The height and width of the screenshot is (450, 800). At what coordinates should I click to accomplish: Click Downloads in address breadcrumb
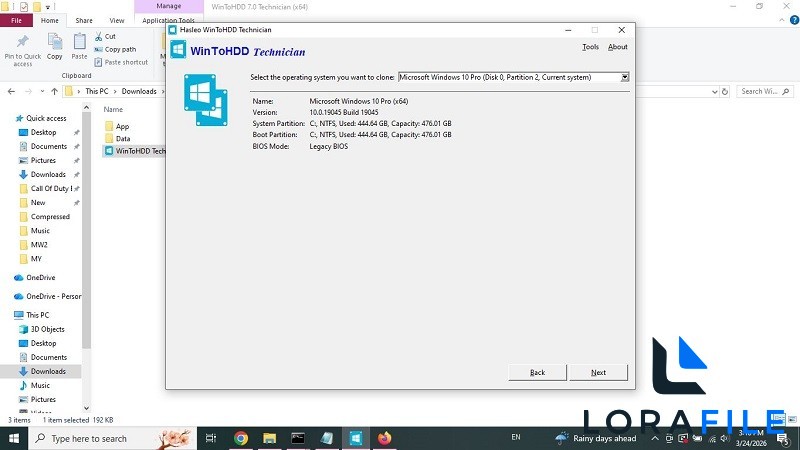point(139,91)
